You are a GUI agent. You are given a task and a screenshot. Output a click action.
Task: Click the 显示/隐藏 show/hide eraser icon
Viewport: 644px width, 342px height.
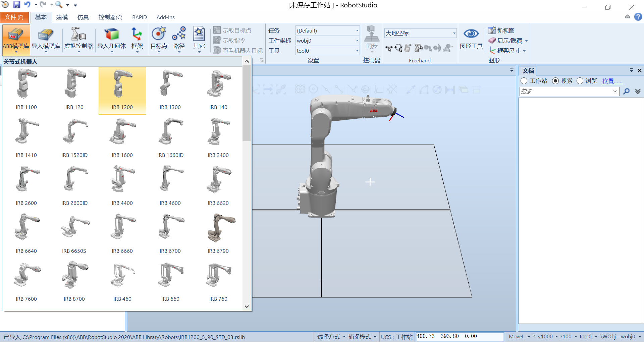pos(492,41)
